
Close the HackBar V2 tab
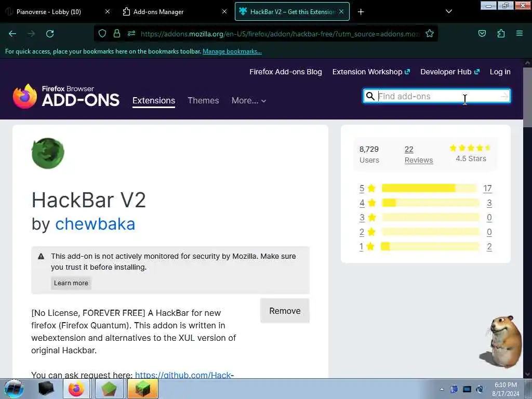[341, 11]
